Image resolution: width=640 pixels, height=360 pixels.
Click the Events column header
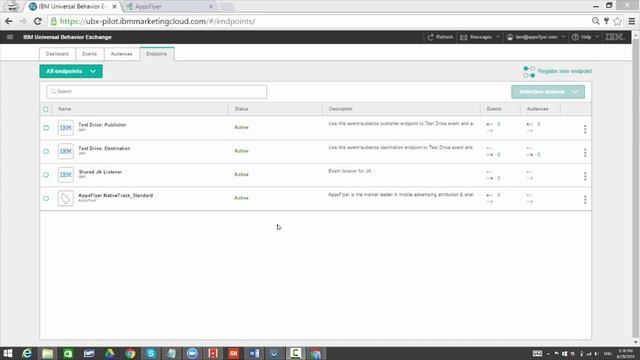pos(494,109)
